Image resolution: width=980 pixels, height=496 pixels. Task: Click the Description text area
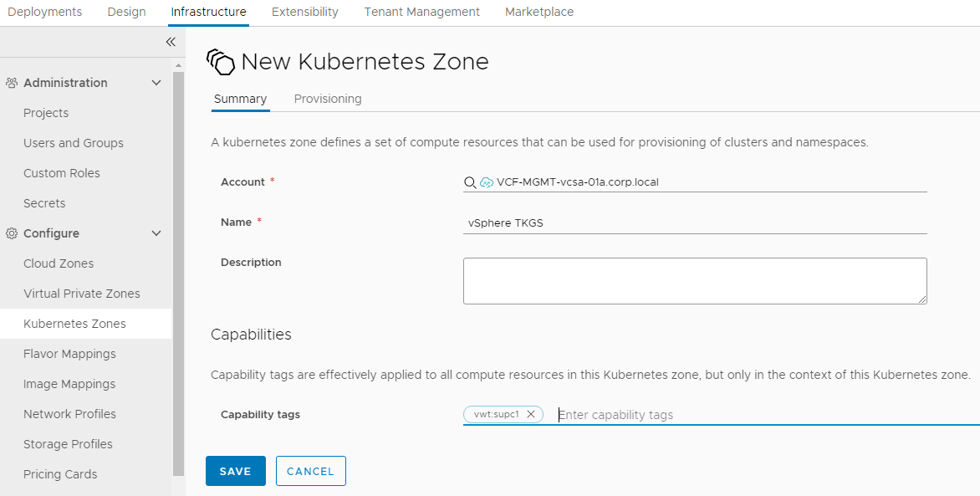pos(695,281)
